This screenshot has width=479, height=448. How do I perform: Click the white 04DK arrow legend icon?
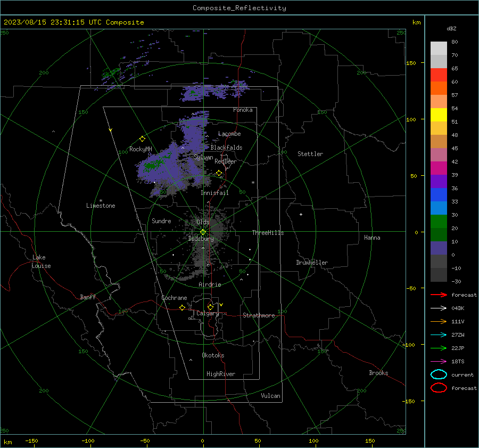[439, 308]
